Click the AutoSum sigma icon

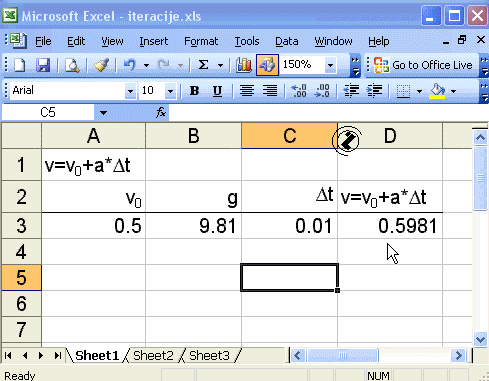(203, 65)
